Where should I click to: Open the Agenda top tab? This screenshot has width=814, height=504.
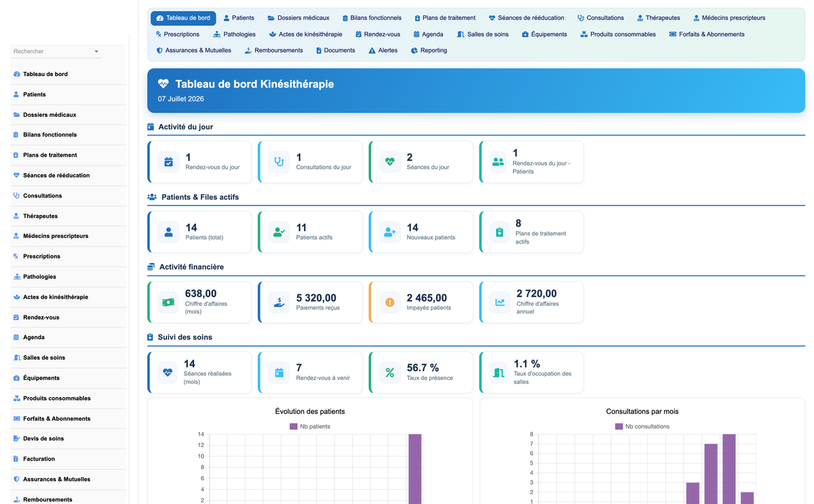[x=428, y=34]
